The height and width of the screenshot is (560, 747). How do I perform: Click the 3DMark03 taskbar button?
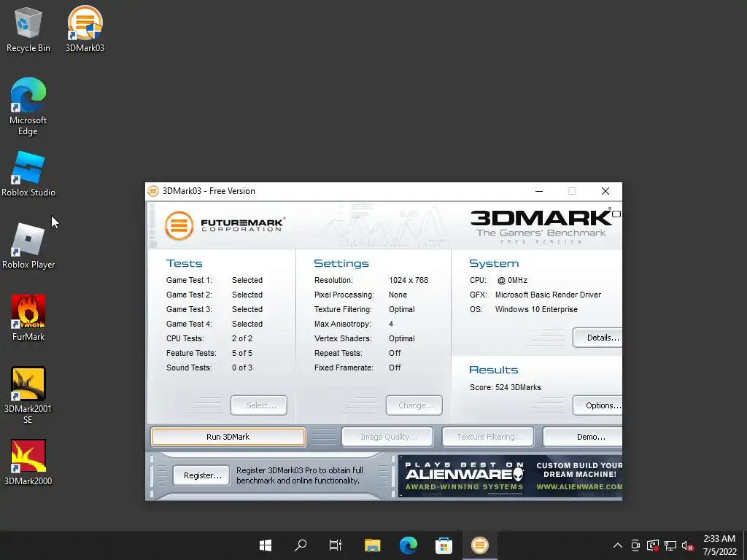(480, 545)
